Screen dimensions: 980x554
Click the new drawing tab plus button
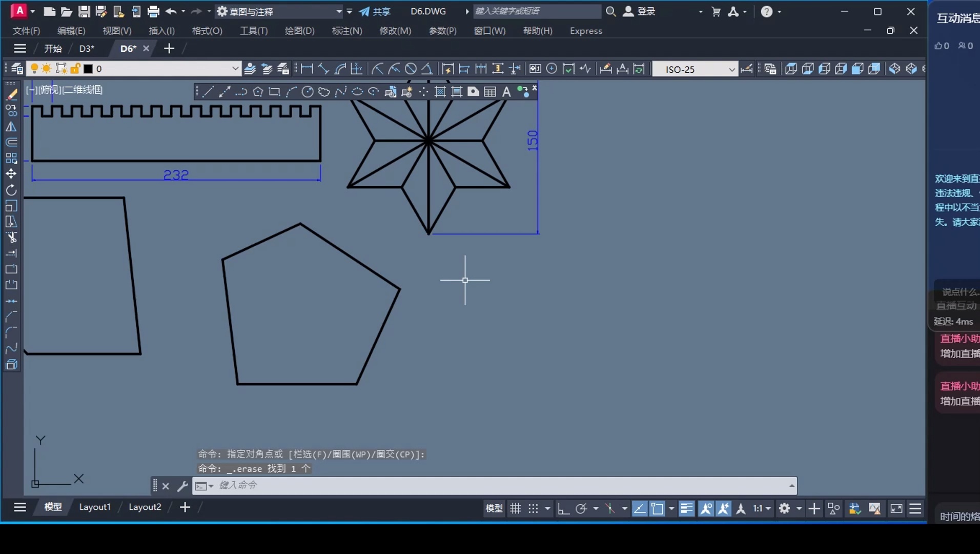pos(168,48)
